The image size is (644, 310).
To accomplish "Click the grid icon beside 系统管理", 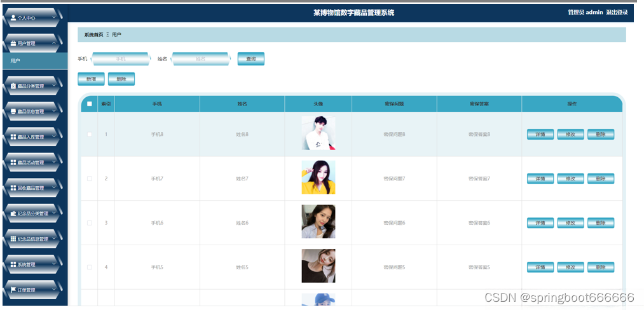I will (x=13, y=264).
